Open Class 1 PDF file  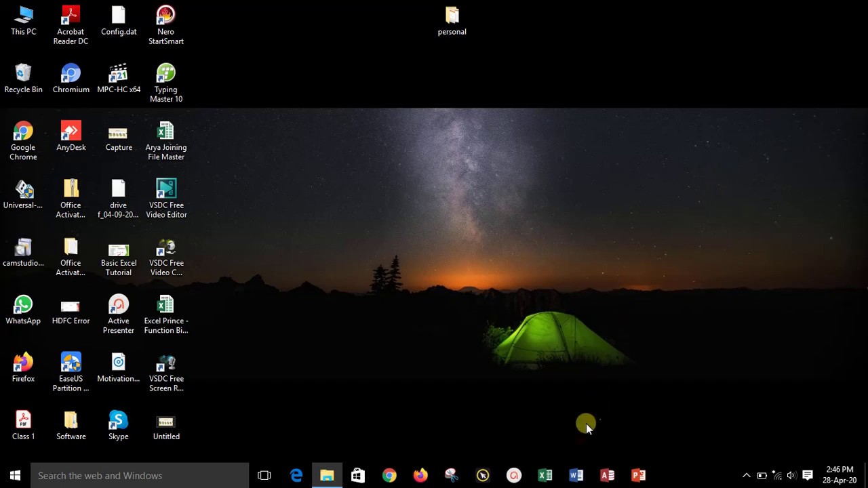coord(23,426)
